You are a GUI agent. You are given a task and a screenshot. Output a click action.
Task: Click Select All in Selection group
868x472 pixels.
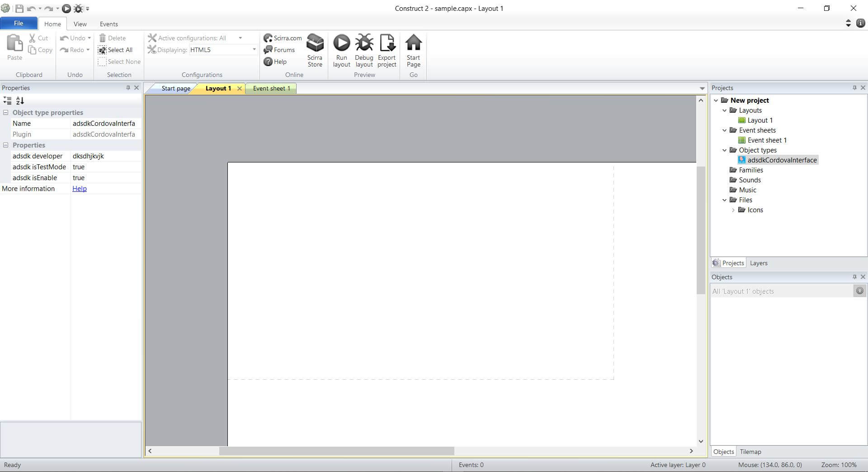pos(115,50)
